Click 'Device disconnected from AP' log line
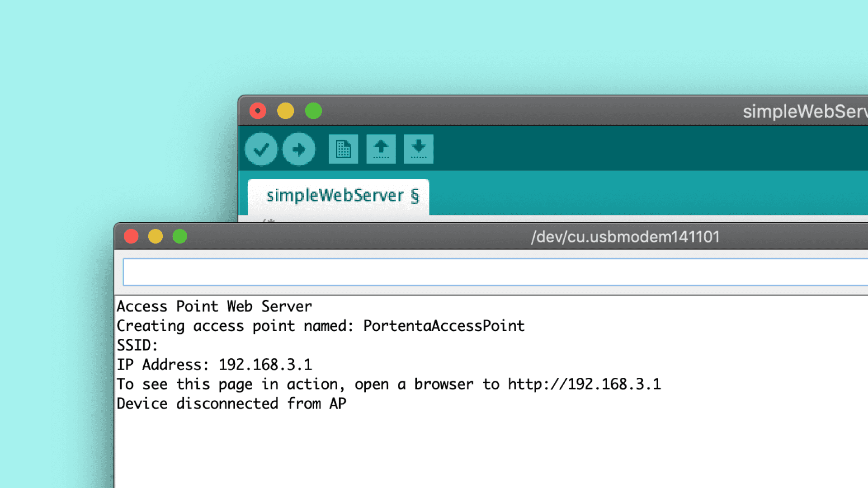The image size is (868, 488). click(231, 404)
